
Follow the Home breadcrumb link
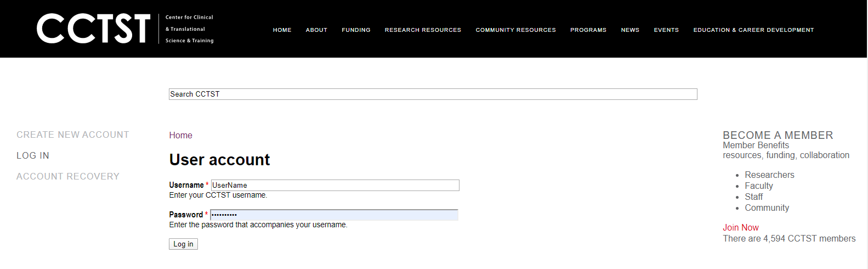(180, 135)
